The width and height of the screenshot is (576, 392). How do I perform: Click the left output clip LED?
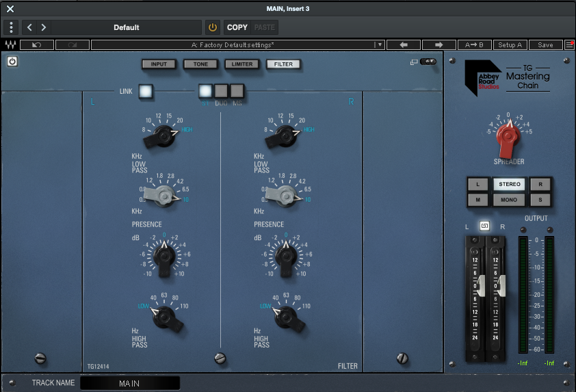coord(523,231)
